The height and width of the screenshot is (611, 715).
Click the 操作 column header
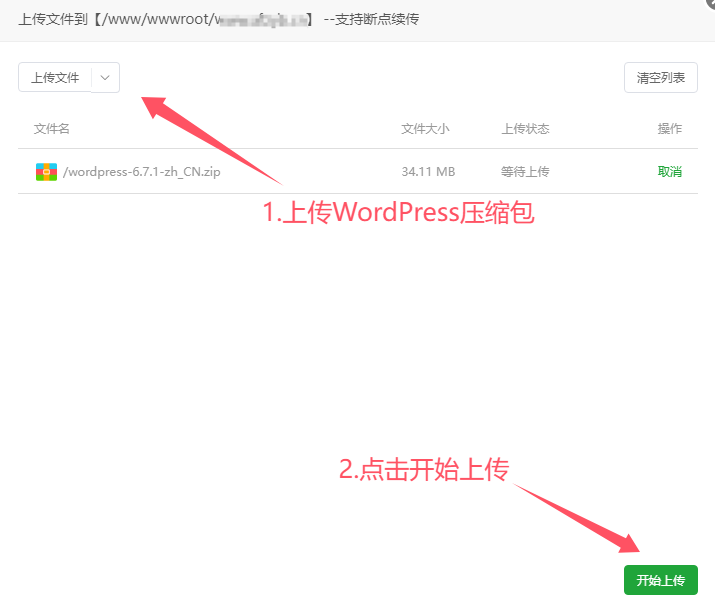(x=669, y=129)
